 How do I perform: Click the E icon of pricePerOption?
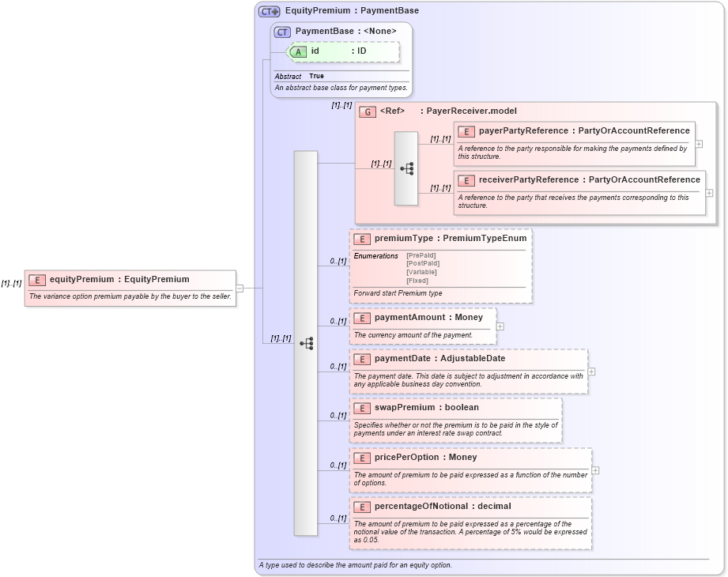pyautogui.click(x=362, y=458)
